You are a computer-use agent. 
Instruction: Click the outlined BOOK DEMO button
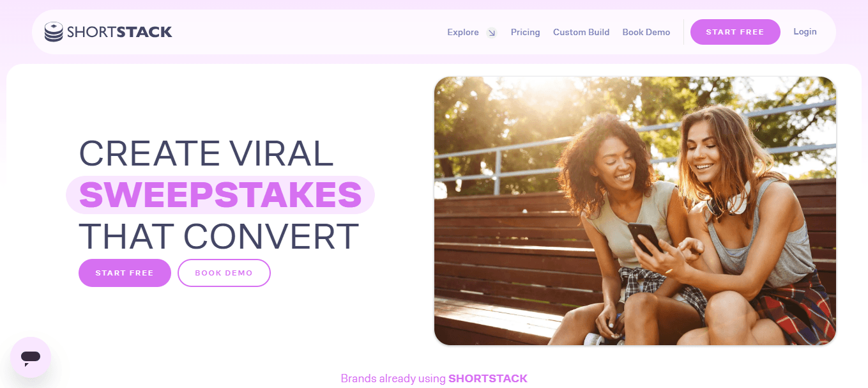pos(224,273)
